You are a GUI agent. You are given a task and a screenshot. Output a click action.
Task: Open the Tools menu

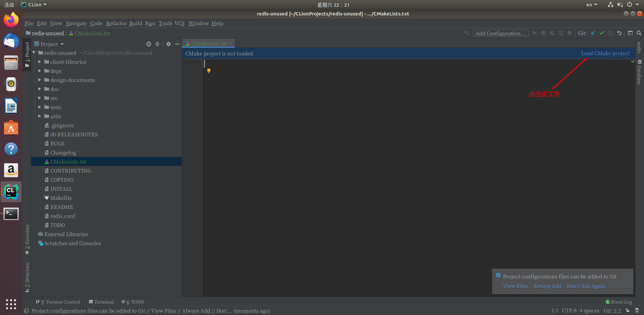(165, 23)
